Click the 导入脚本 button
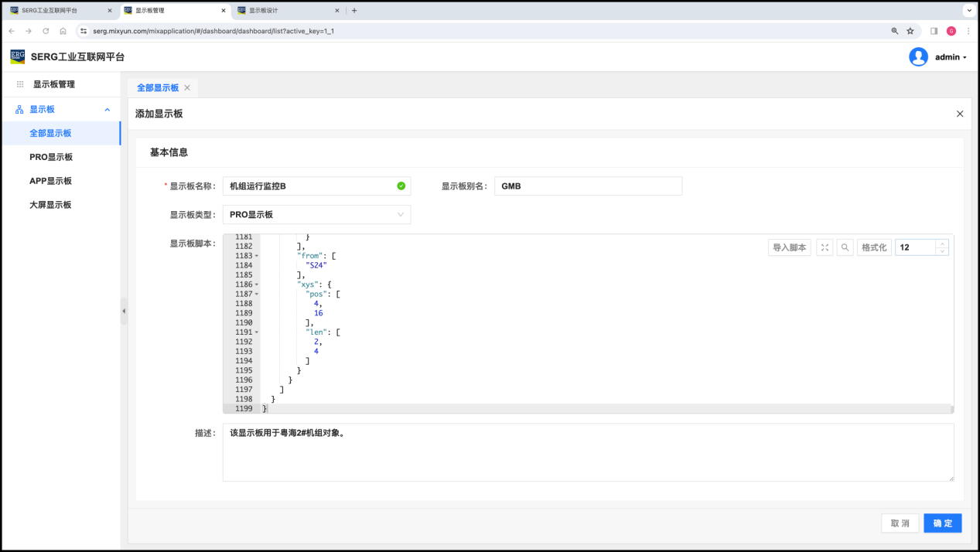Viewport: 980px width, 552px height. pos(790,247)
